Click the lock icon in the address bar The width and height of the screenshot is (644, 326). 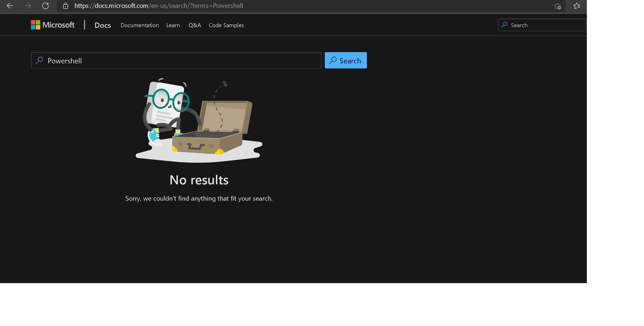pyautogui.click(x=65, y=6)
